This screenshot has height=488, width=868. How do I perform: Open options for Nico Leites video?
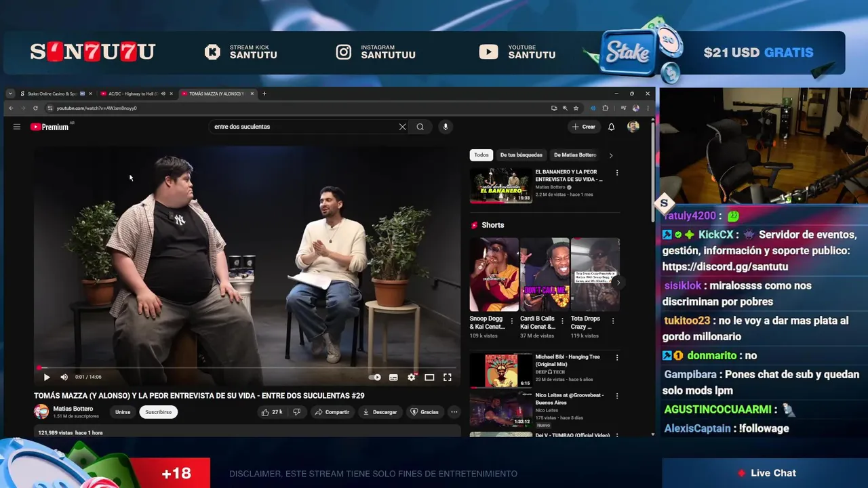tap(617, 396)
